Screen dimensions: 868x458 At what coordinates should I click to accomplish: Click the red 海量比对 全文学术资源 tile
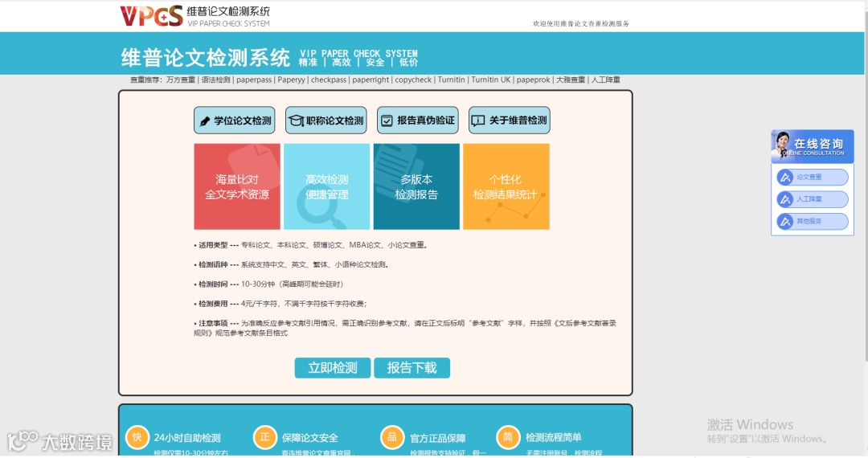(x=237, y=186)
